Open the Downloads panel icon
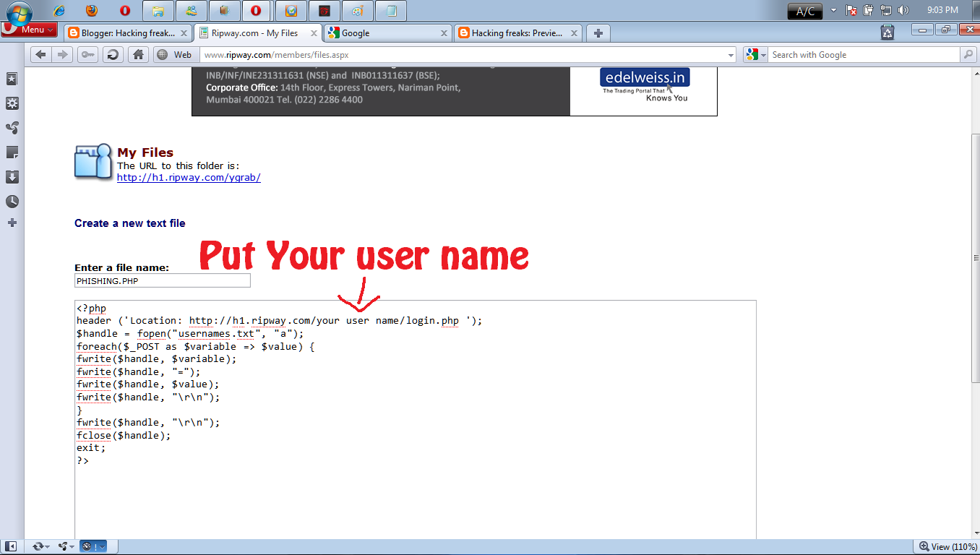Screen dimensions: 980x555 pyautogui.click(x=12, y=177)
